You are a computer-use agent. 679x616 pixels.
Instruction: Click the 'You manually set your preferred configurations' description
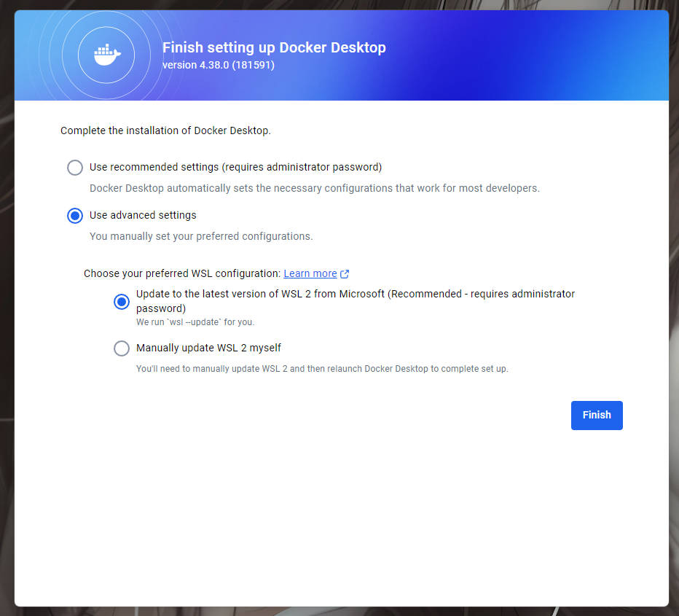click(x=201, y=236)
